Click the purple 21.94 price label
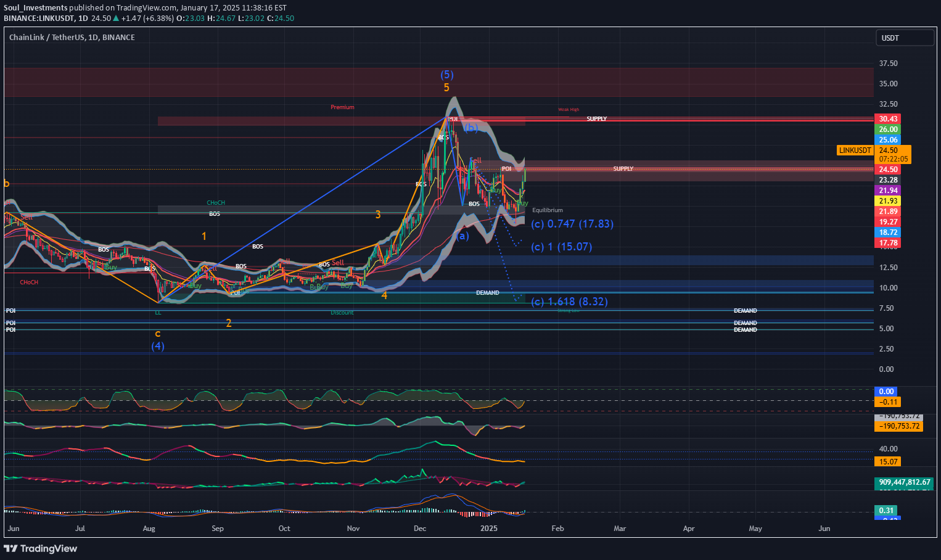 tap(888, 191)
